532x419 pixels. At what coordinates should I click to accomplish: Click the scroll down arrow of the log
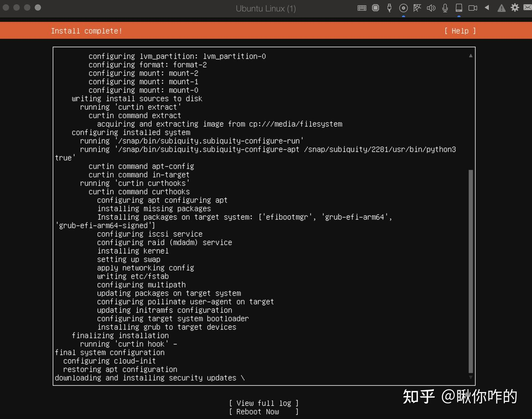click(x=471, y=377)
